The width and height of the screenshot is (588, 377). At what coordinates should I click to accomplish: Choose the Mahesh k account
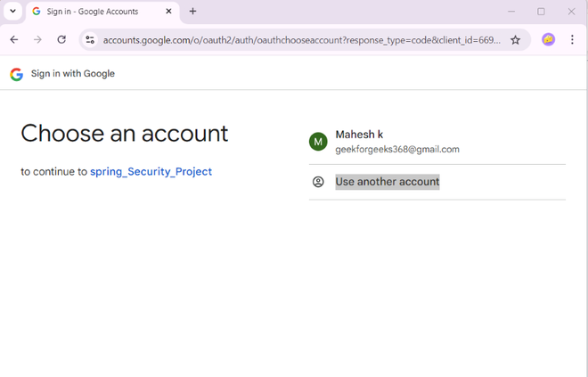(x=359, y=135)
